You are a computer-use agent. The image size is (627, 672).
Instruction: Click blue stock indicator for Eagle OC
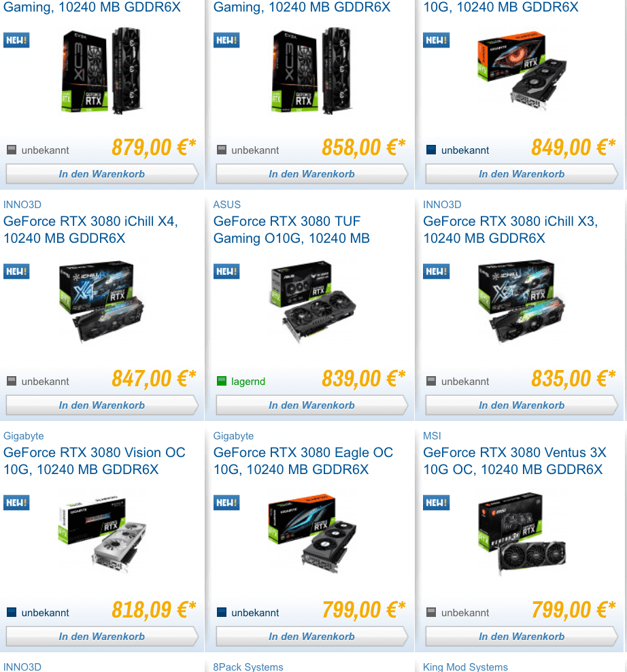pos(222,612)
